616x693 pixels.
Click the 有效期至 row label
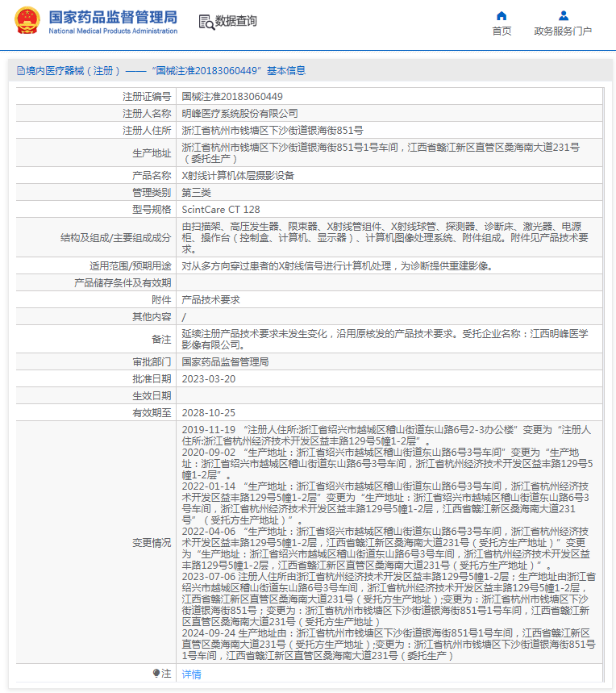click(x=152, y=413)
